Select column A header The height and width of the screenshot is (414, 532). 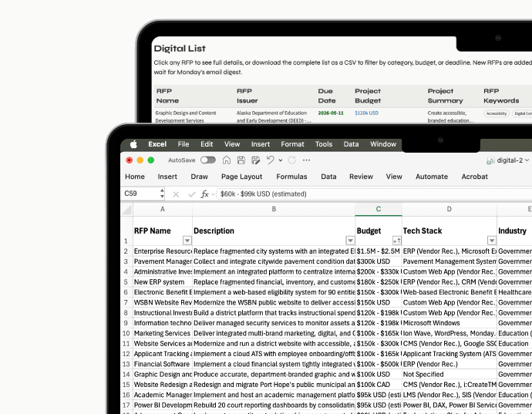click(163, 210)
